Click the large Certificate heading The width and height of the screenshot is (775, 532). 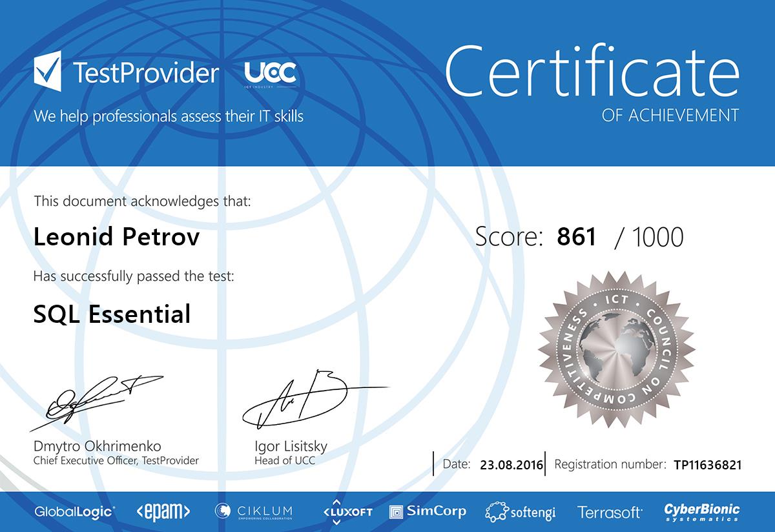(x=592, y=70)
